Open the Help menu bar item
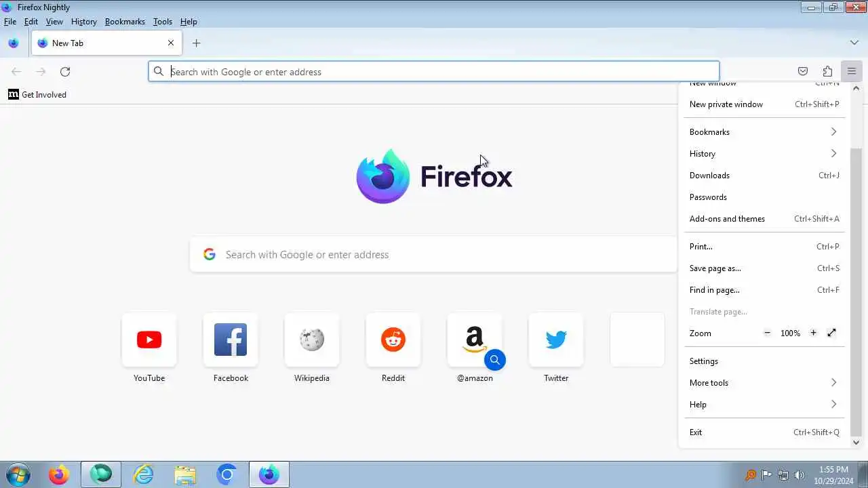The image size is (868, 488). [189, 22]
